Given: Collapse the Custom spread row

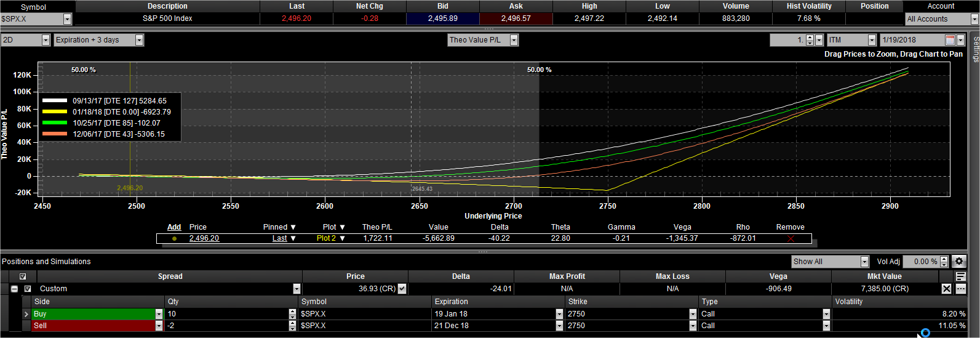Looking at the screenshot, I should point(14,289).
